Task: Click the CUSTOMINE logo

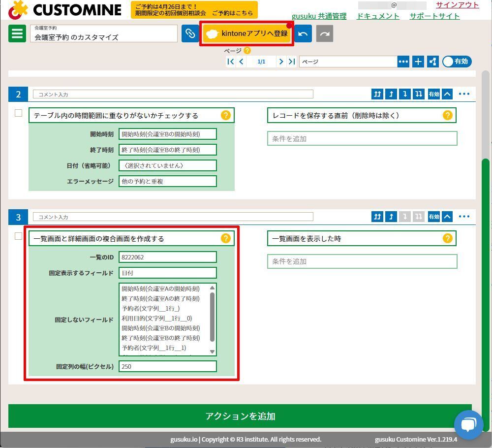Action: (x=65, y=10)
